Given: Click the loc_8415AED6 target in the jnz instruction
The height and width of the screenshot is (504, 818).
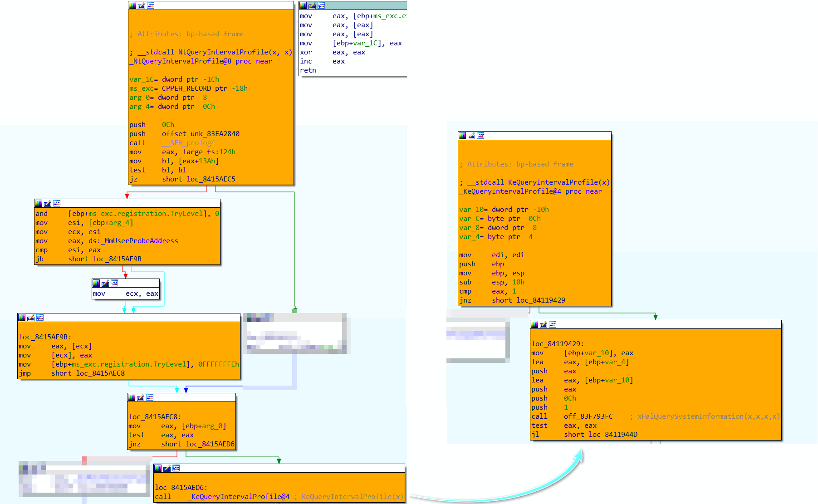Looking at the screenshot, I should 210,444.
